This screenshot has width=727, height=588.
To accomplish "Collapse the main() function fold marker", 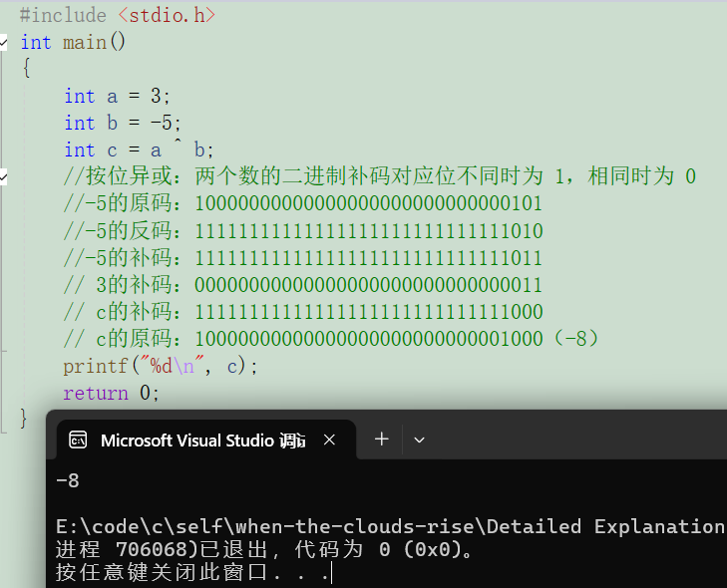I will [3, 43].
